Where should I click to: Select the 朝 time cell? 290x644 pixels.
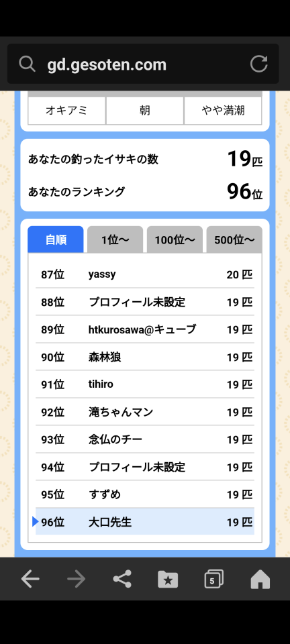(x=144, y=111)
